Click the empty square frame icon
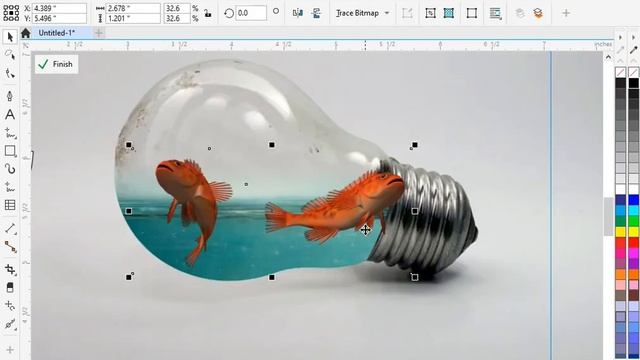Viewport: 640px width, 360px height. click(471, 13)
